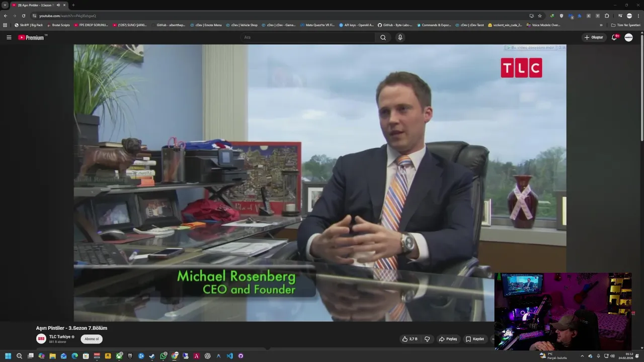
Task: Click the Oluştur create button
Action: pos(594,37)
